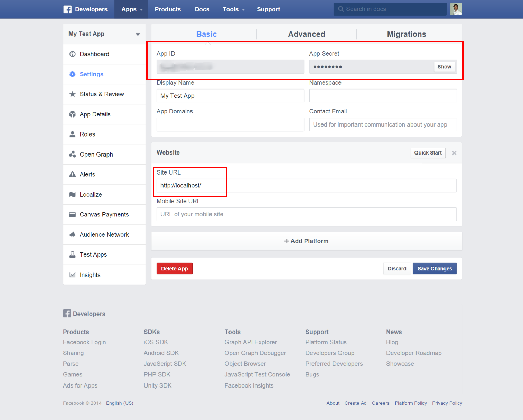The image size is (523, 420).
Task: Open the About footer link
Action: click(333, 403)
